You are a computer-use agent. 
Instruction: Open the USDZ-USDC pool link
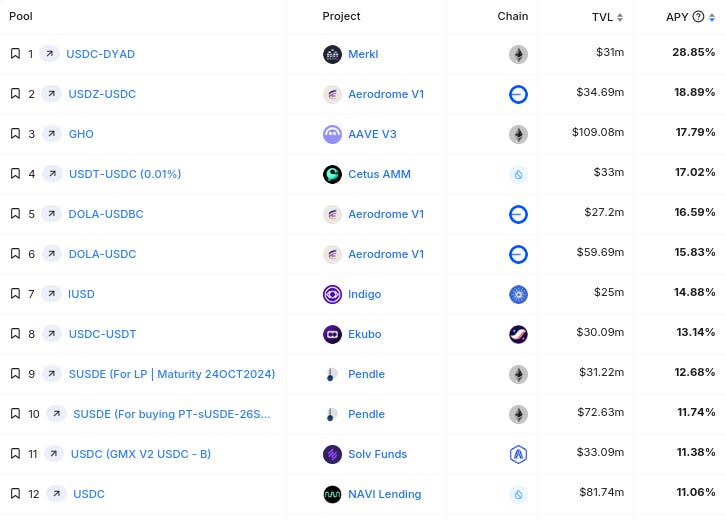[x=102, y=94]
